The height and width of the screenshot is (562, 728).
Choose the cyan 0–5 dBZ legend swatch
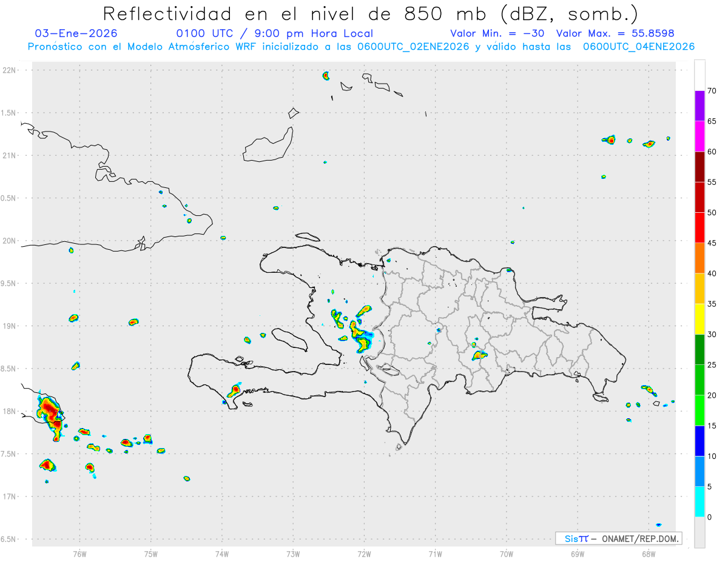(x=699, y=502)
